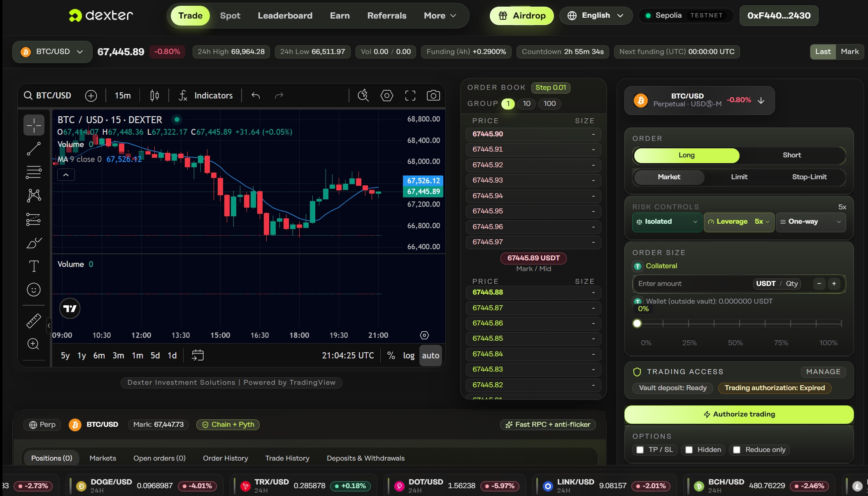This screenshot has height=496, width=868.
Task: Take a chart snapshot with camera icon
Action: point(433,95)
